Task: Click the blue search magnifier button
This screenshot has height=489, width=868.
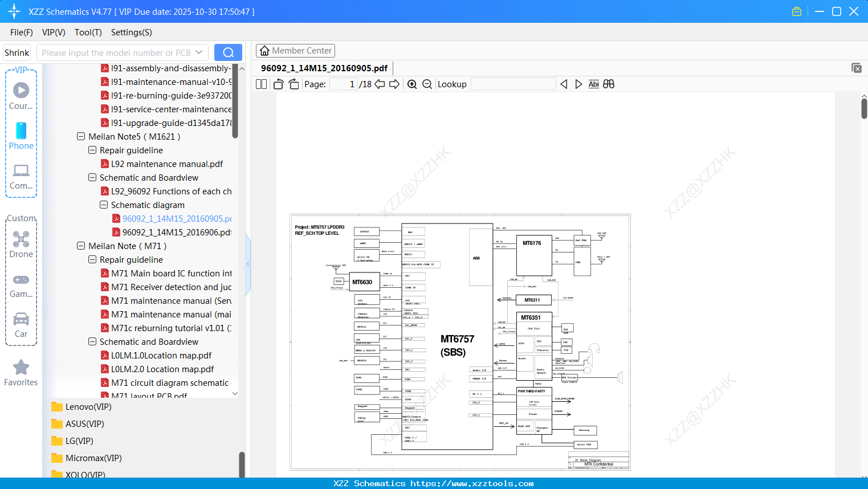Action: (228, 52)
